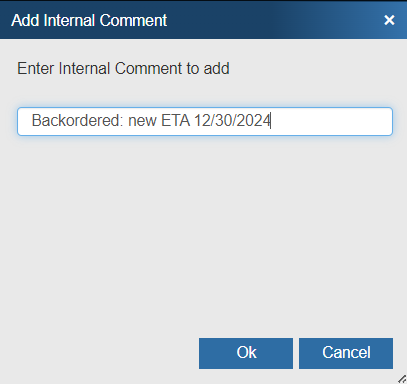
Task: Click the resize grip in dialog corner
Action: [402, 379]
